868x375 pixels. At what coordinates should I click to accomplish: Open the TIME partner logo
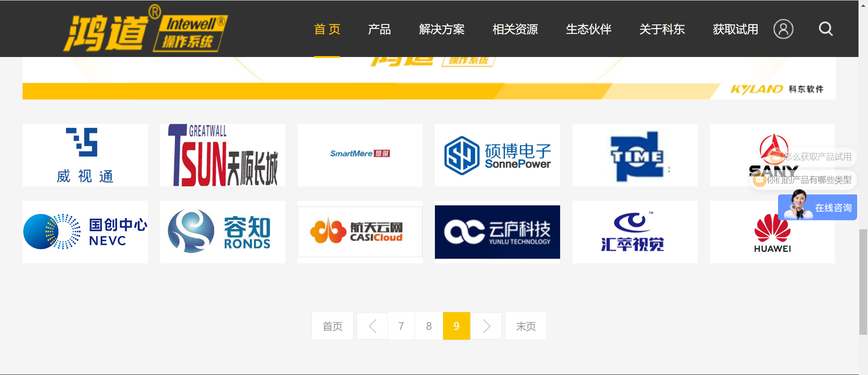(635, 155)
